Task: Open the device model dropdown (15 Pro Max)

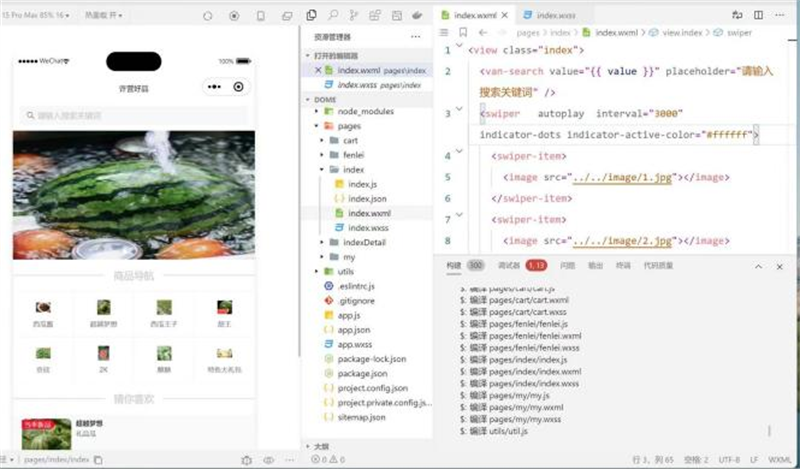Action: pos(35,17)
